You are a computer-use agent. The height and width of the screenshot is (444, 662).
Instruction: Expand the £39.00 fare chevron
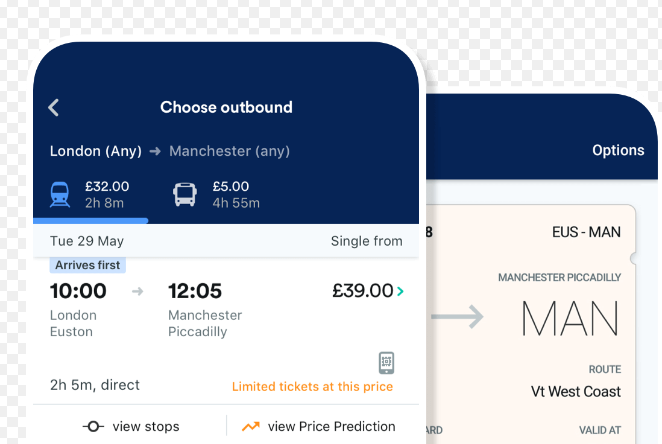400,291
